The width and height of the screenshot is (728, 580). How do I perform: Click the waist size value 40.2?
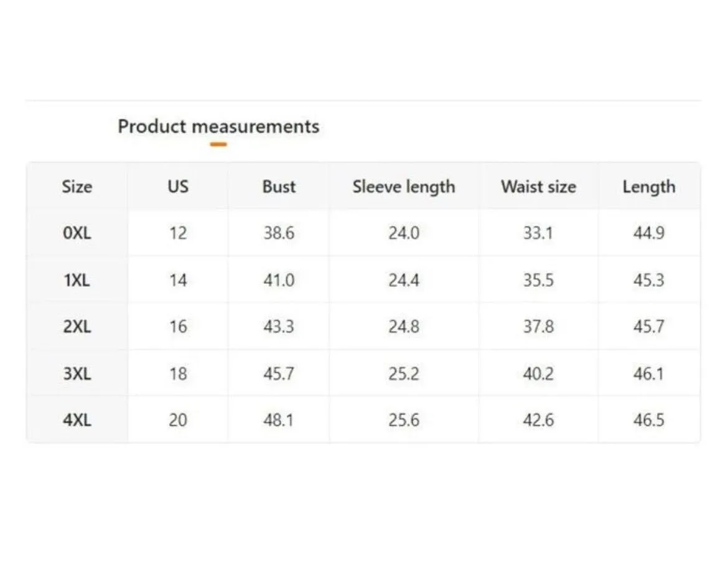coord(539,373)
